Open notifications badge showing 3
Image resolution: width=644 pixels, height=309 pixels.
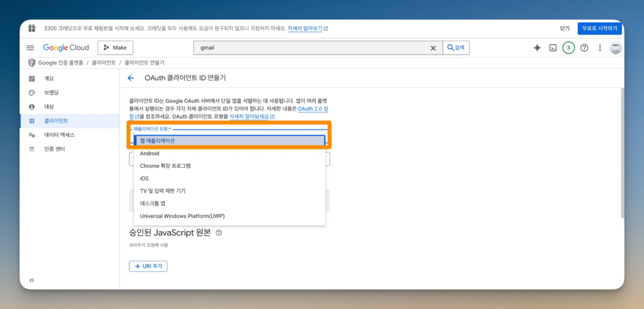569,48
